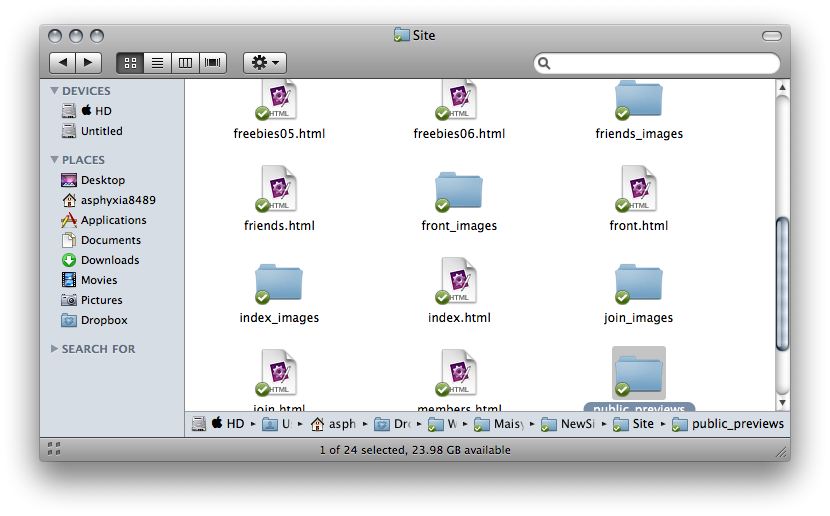
Task: Go back with the left arrow button
Action: pyautogui.click(x=62, y=63)
